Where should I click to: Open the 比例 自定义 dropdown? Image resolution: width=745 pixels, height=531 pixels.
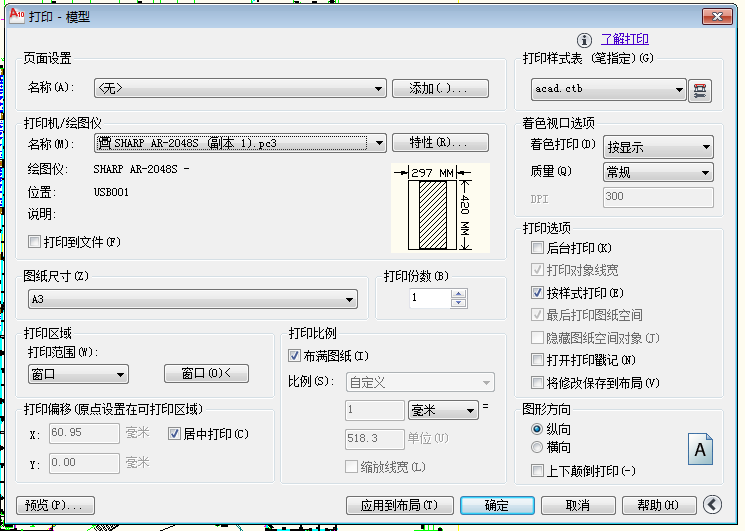pyautogui.click(x=420, y=382)
